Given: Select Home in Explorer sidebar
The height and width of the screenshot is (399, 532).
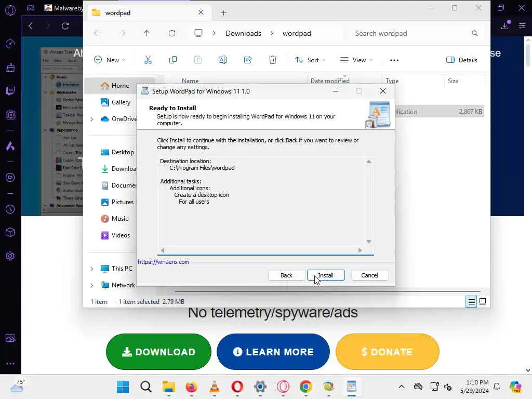Looking at the screenshot, I should (120, 86).
